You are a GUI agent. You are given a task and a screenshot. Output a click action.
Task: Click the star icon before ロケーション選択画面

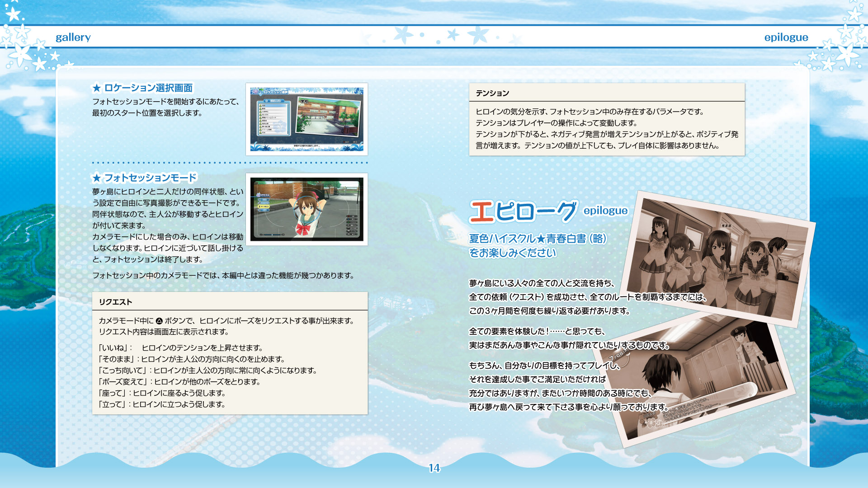96,88
